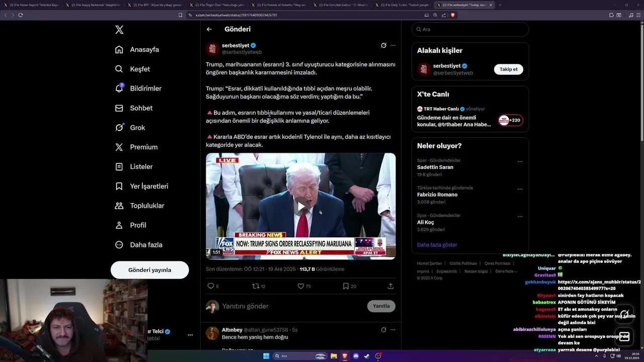Click the +220 listeners badge
Viewport: 644px width, 362px height.
tap(511, 120)
